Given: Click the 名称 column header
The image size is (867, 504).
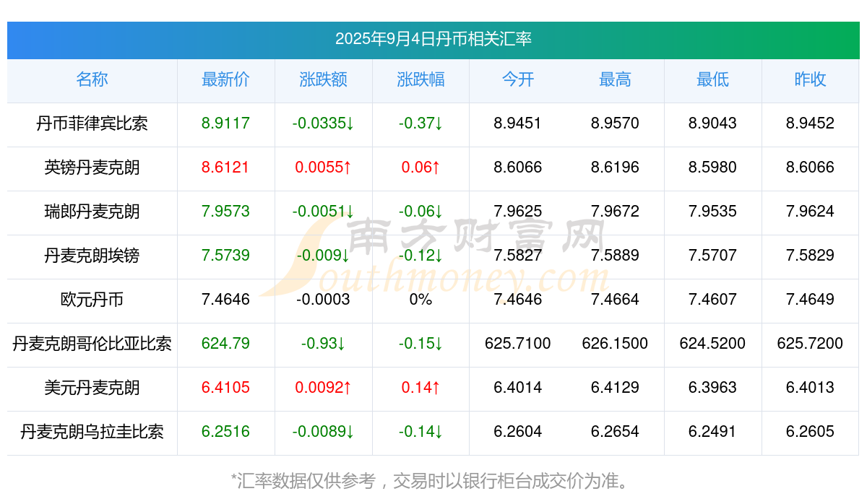Looking at the screenshot, I should coord(92,79).
